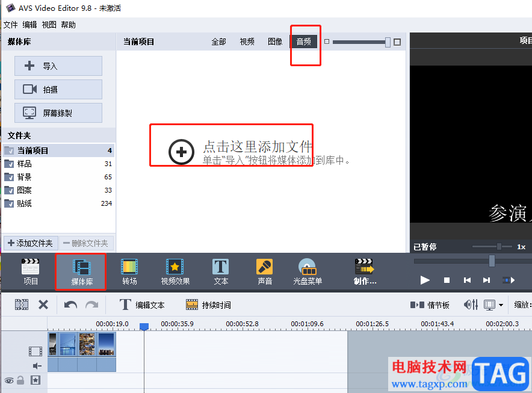Click the blue timeline playhead marker
Screen dimensions: 532x393
coord(144,326)
